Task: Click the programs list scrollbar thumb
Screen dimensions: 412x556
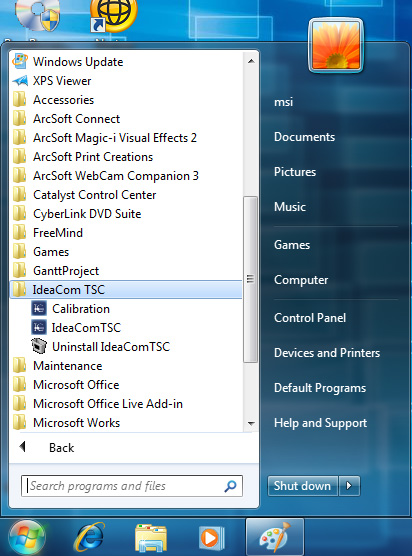Action: coord(250,279)
